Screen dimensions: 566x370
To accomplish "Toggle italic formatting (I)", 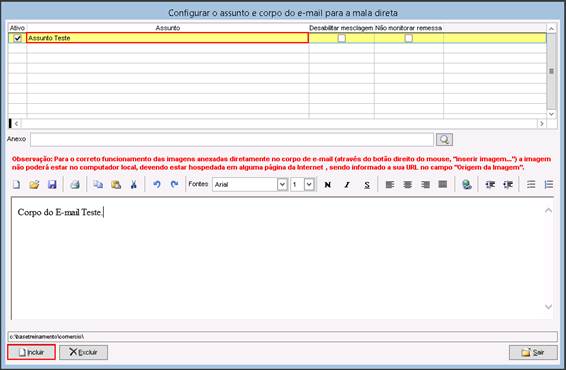I will (x=347, y=185).
